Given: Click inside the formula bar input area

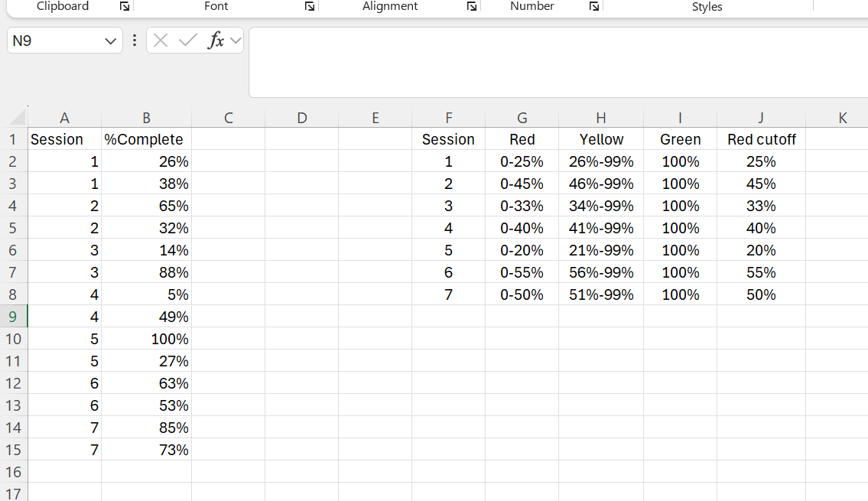Looking at the screenshot, I should [558, 62].
